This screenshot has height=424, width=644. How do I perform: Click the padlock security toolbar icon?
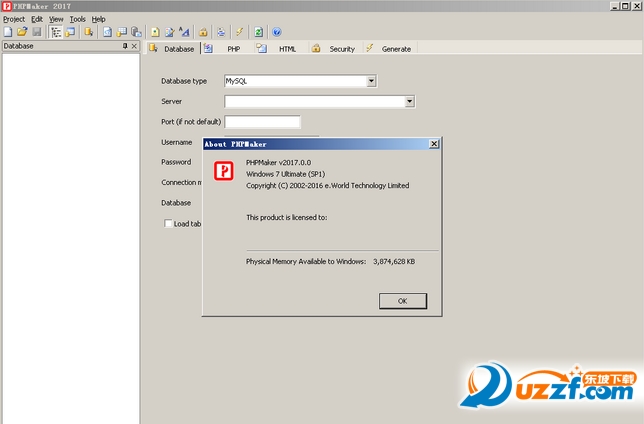(203, 32)
